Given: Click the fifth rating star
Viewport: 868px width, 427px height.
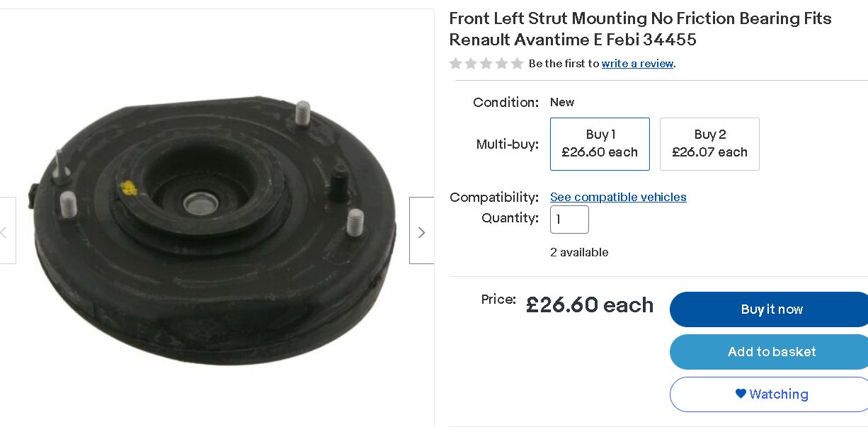Looking at the screenshot, I should coord(518,64).
